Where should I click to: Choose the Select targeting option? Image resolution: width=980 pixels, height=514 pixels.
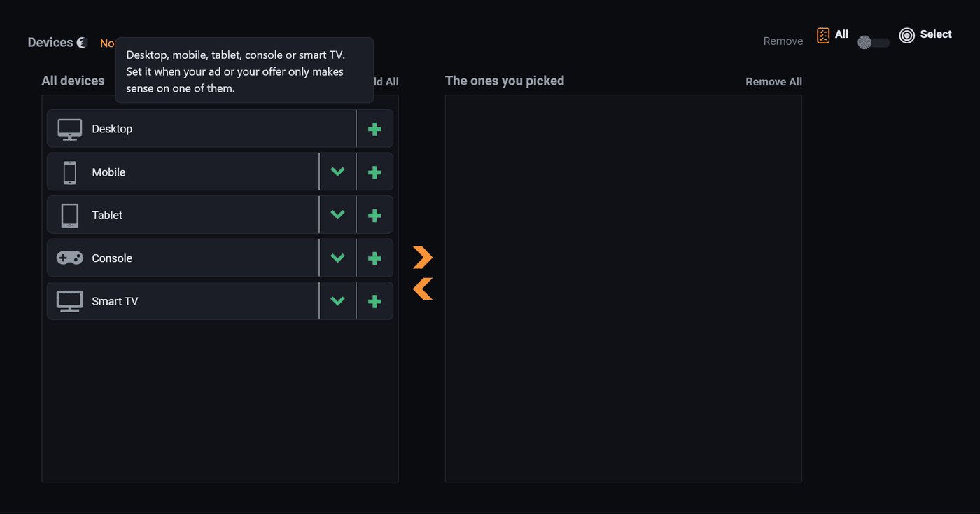coord(925,35)
